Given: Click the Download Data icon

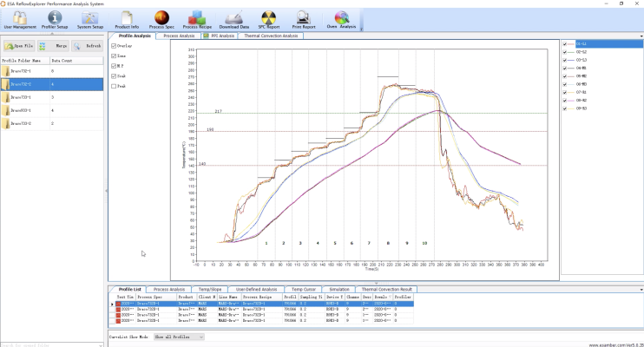Looking at the screenshot, I should point(233,19).
